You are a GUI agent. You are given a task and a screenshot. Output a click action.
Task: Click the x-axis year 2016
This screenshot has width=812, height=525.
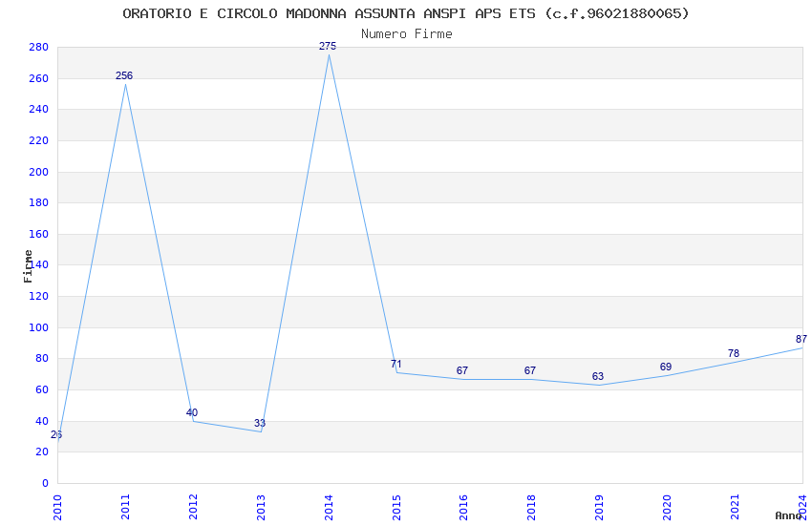point(463,508)
